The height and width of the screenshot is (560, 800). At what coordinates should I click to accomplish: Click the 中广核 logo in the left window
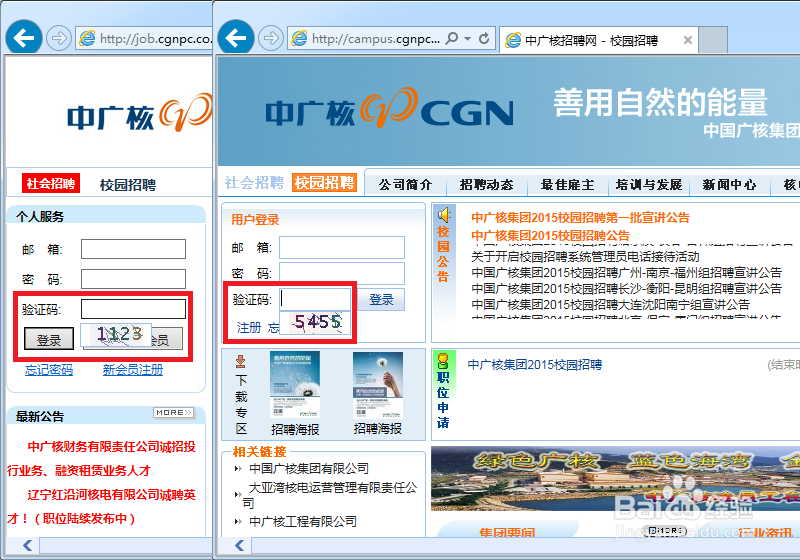pos(139,113)
